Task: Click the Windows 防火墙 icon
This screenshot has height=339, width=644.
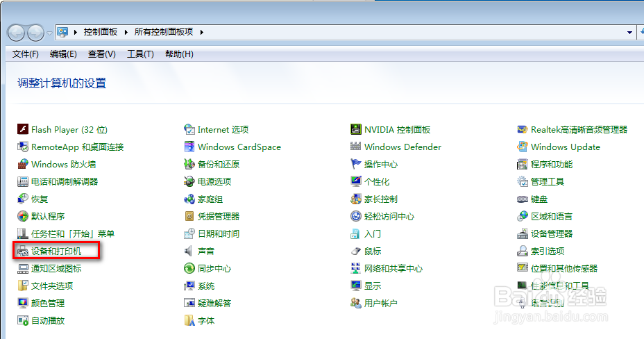Action: 23,164
